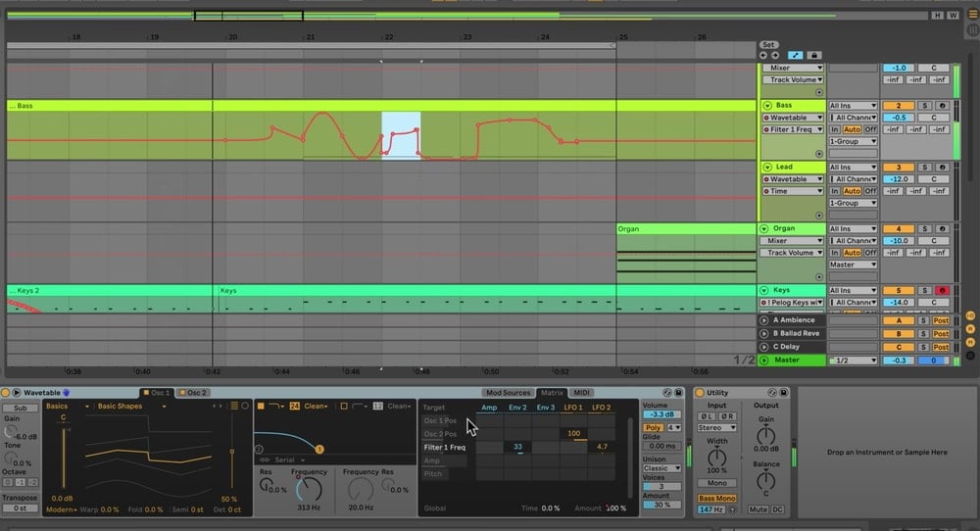980x531 pixels.
Task: Fold the Bass track with its arrow
Action: tap(767, 105)
